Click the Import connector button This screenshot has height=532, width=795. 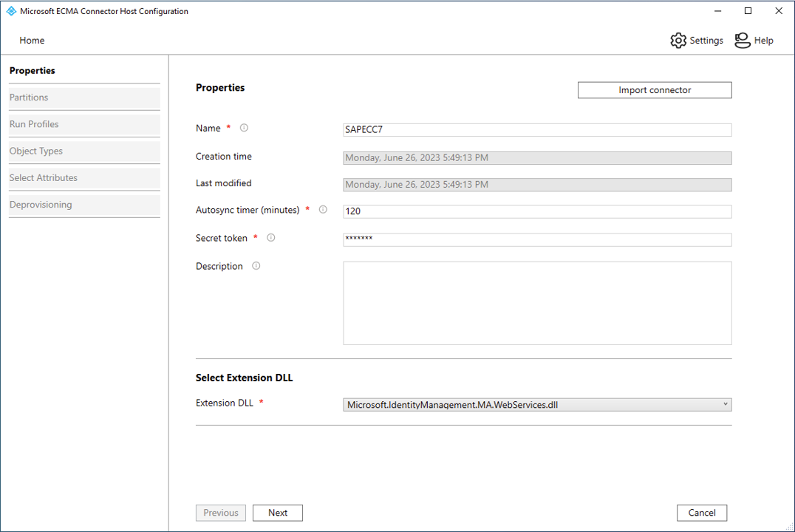tap(654, 89)
